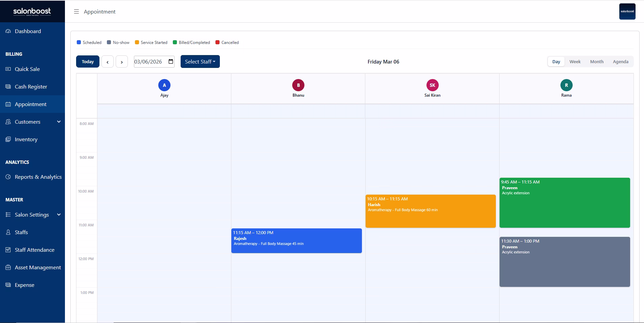Viewport: 644px width, 323px height.
Task: Click the Friday Mar 06 heading
Action: pyautogui.click(x=383, y=61)
